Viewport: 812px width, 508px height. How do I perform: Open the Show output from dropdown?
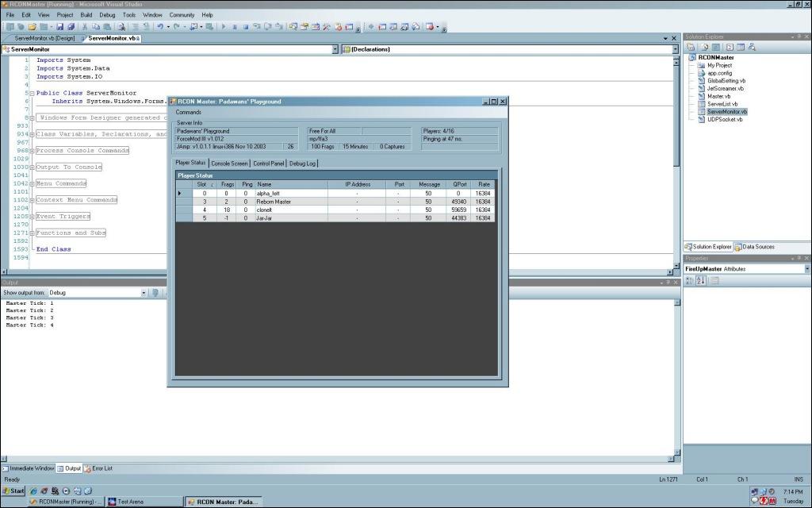pos(144,293)
